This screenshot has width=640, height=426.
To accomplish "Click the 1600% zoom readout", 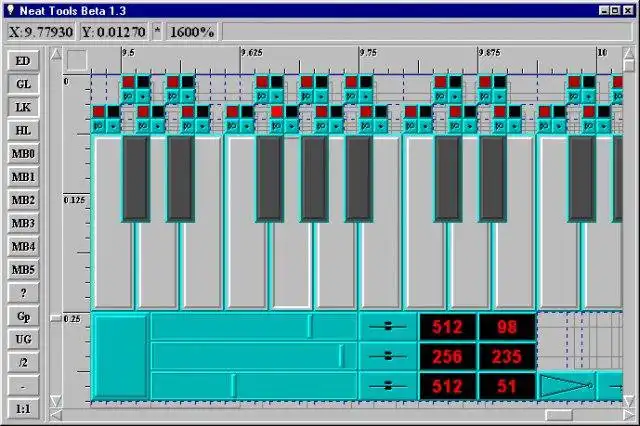I will pyautogui.click(x=192, y=32).
